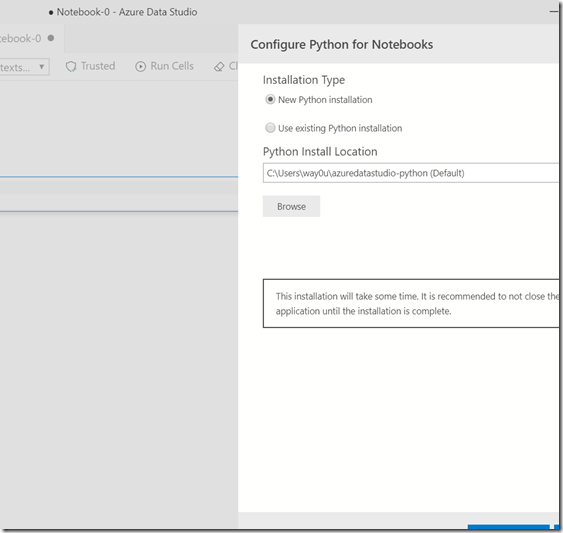Select New Python installation radio button
The image size is (563, 533).
pos(270,99)
